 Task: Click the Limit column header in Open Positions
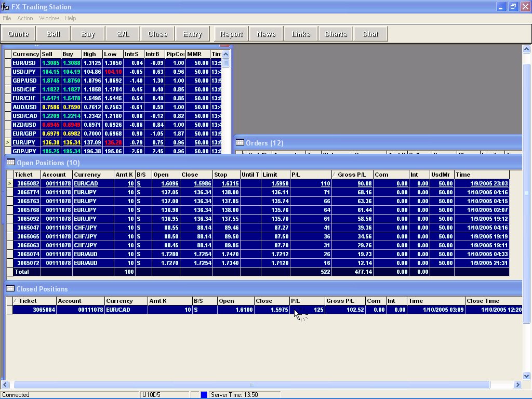(275, 175)
